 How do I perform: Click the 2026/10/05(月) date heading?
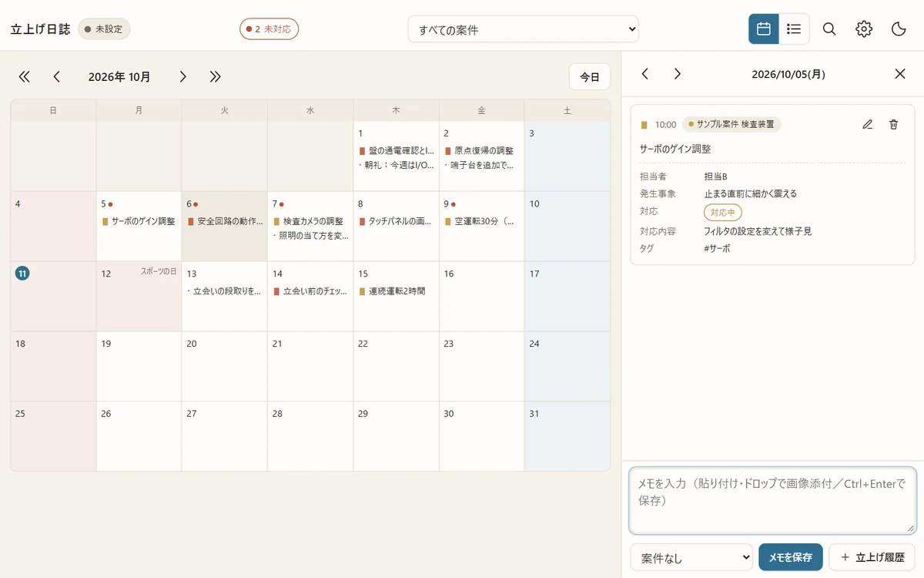click(788, 75)
